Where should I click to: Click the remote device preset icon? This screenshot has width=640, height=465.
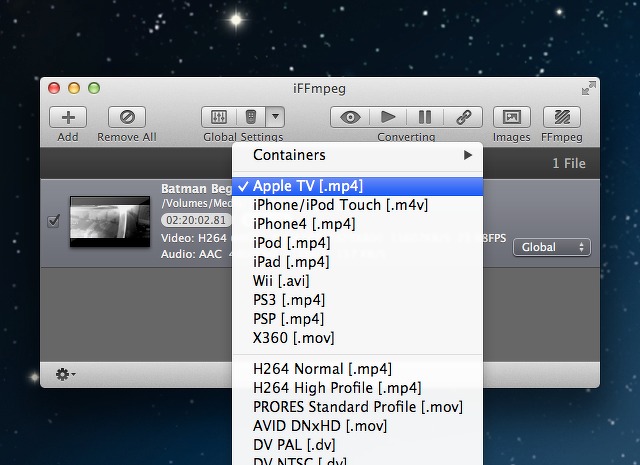pos(251,117)
